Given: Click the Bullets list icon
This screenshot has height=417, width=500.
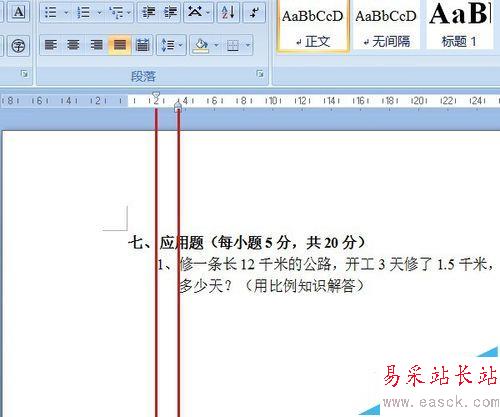Looking at the screenshot, I should pos(51,13).
